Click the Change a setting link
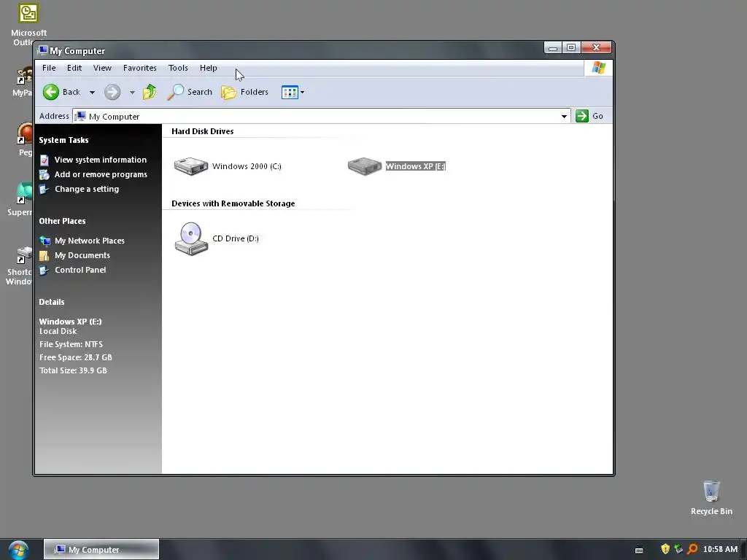Viewport: 747px width, 560px height. point(87,189)
